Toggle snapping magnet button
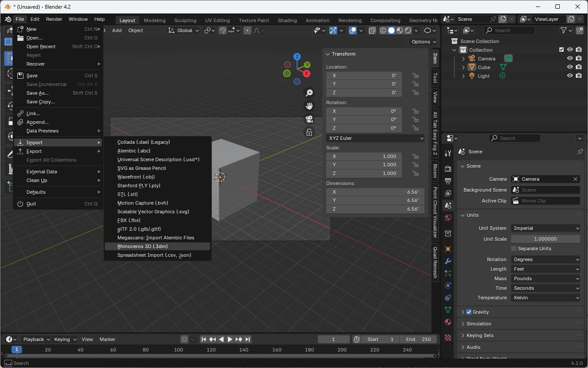Viewport: 588px width, 368px height. (x=222, y=30)
